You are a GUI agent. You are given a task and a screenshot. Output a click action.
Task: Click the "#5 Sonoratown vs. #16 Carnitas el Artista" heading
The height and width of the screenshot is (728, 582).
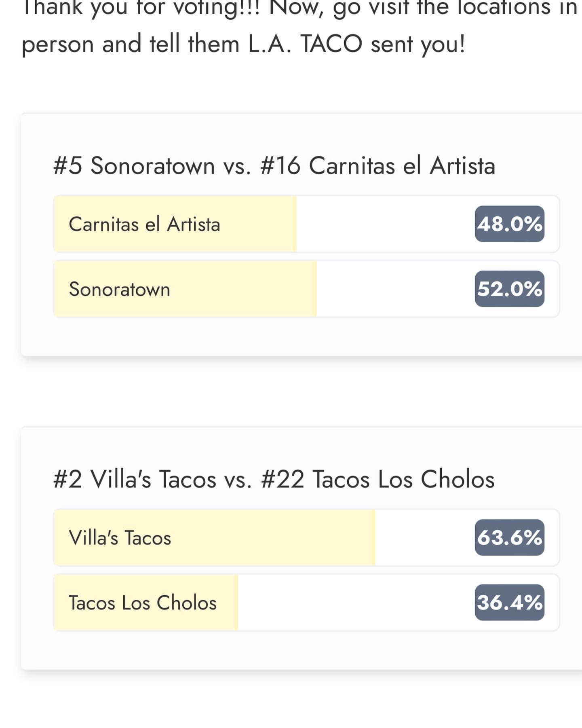(x=274, y=166)
